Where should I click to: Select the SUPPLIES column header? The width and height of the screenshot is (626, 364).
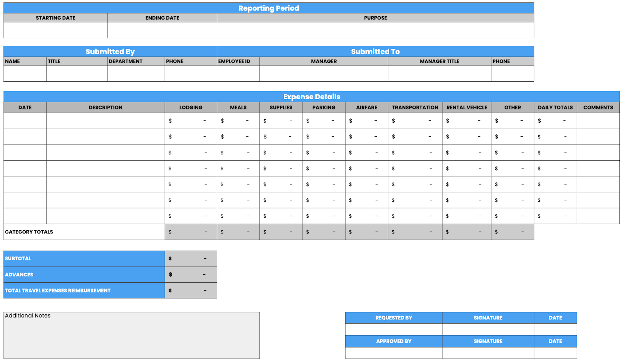281,108
